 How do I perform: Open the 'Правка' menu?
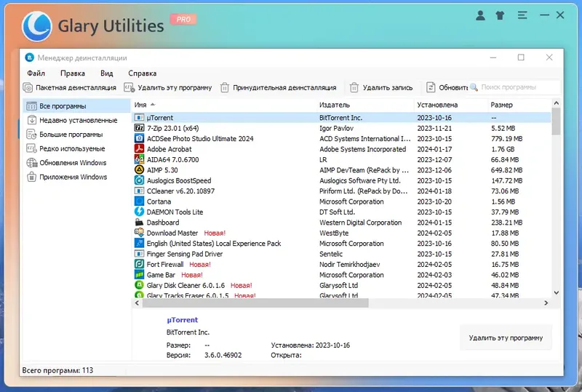tap(73, 73)
